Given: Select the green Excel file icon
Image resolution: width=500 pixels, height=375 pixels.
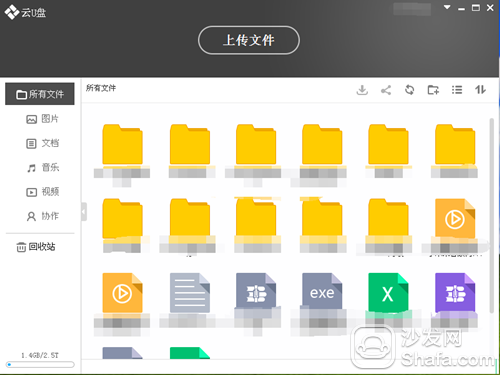Looking at the screenshot, I should tap(388, 293).
